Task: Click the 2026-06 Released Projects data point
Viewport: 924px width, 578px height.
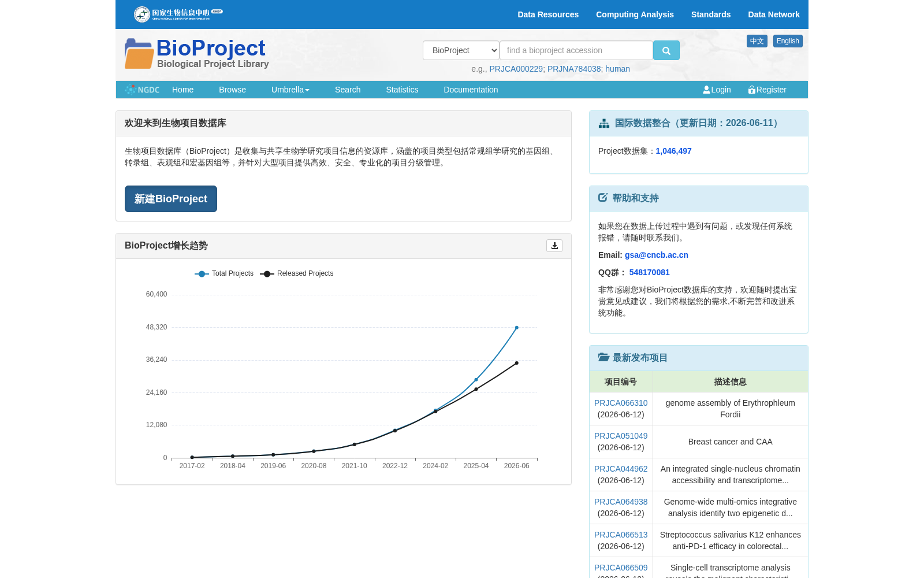Action: point(517,363)
